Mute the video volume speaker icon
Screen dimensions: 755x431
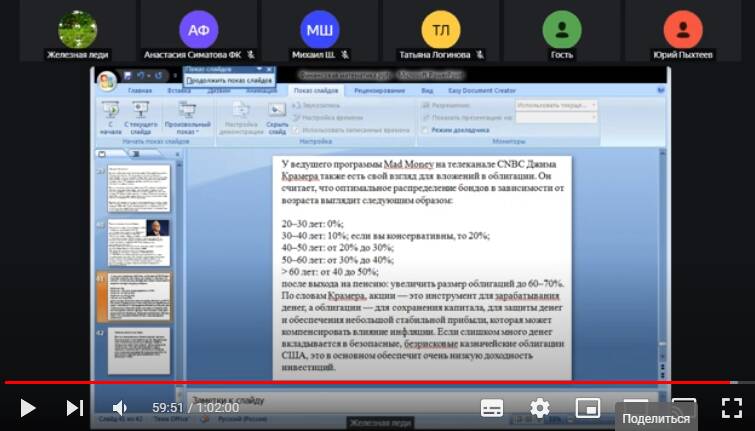(119, 408)
